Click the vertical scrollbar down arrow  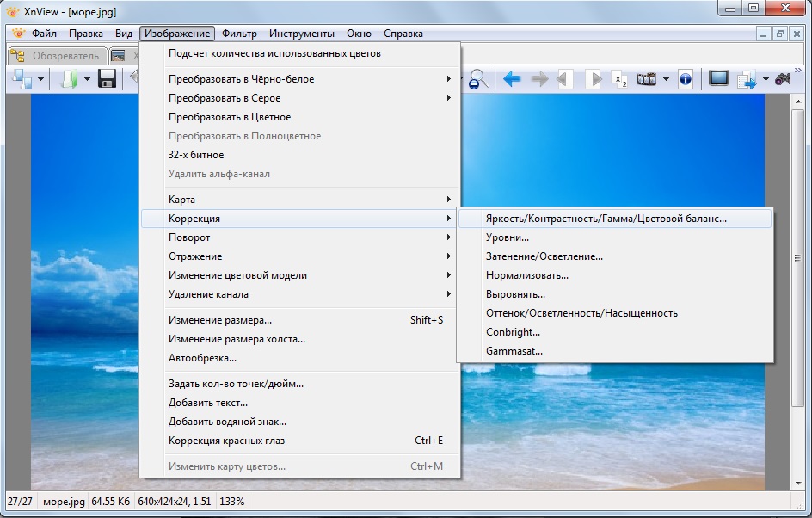[x=798, y=484]
